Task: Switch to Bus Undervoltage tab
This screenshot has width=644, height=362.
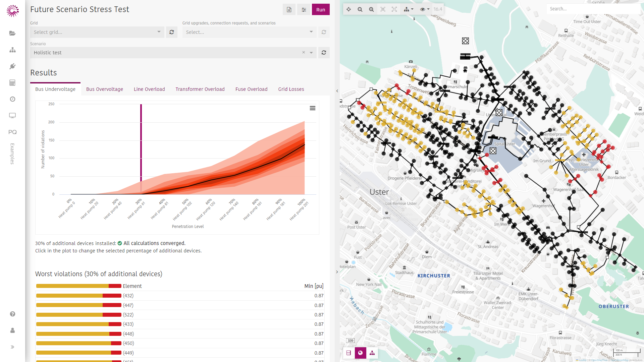Action: (55, 89)
